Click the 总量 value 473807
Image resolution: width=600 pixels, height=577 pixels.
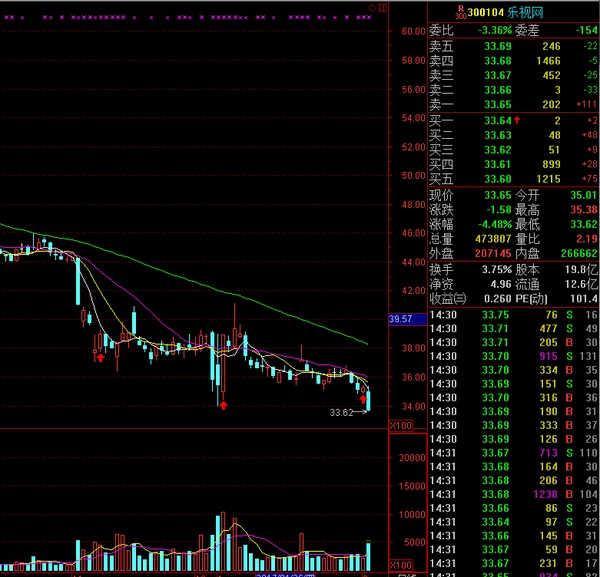pos(493,239)
